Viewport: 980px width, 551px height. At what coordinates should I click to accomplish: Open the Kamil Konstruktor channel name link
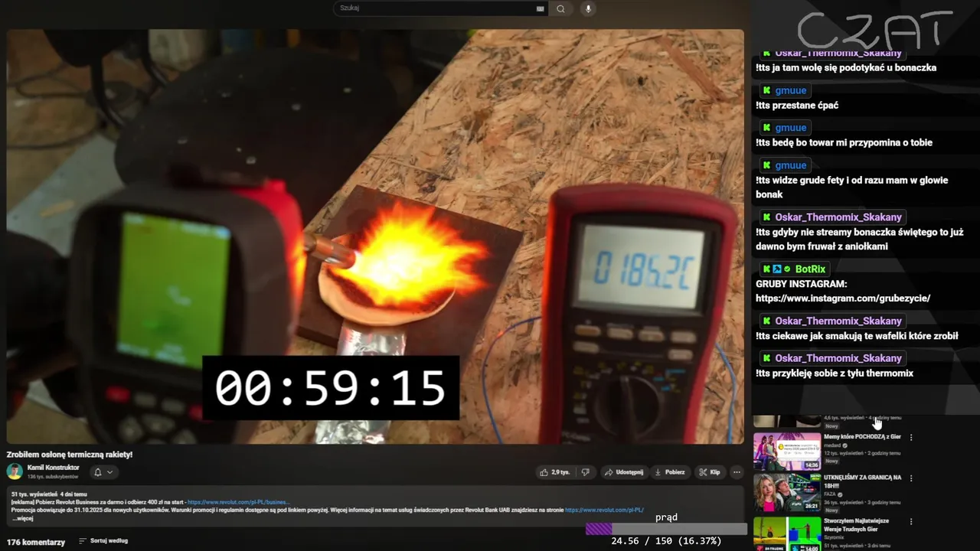tap(53, 468)
